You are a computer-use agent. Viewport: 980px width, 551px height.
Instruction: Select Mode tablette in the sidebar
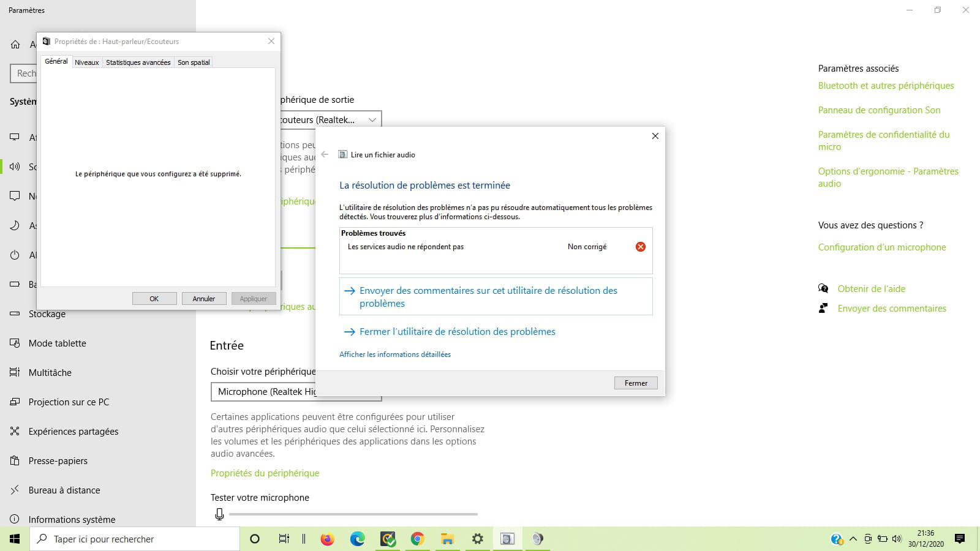(x=98, y=343)
